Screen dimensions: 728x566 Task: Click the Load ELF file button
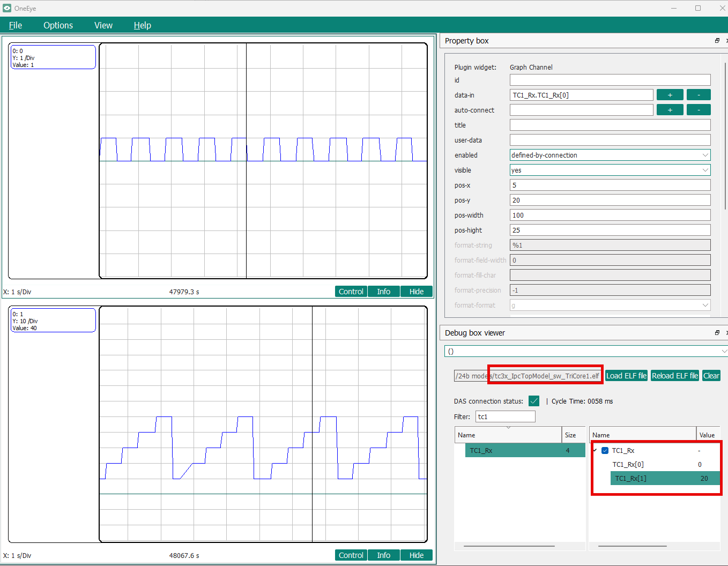tap(626, 376)
